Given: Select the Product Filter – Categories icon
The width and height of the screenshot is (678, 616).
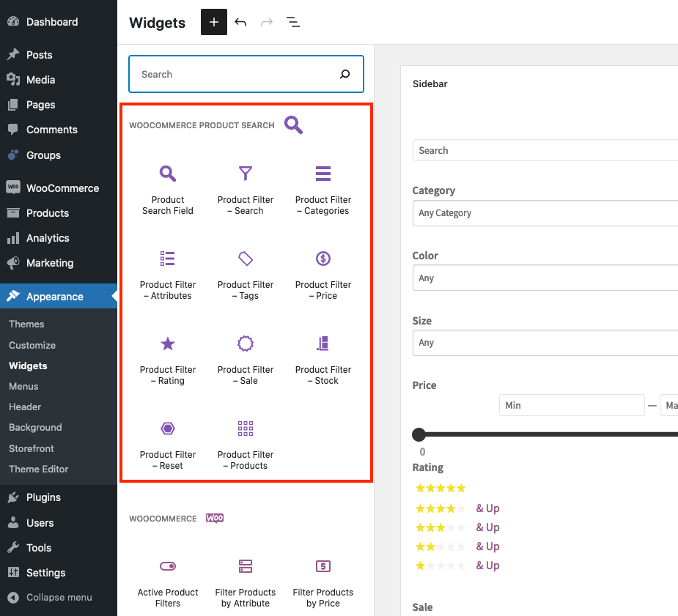Looking at the screenshot, I should coord(323,174).
